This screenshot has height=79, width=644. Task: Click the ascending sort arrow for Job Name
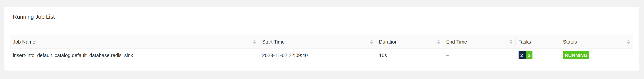click(x=255, y=40)
